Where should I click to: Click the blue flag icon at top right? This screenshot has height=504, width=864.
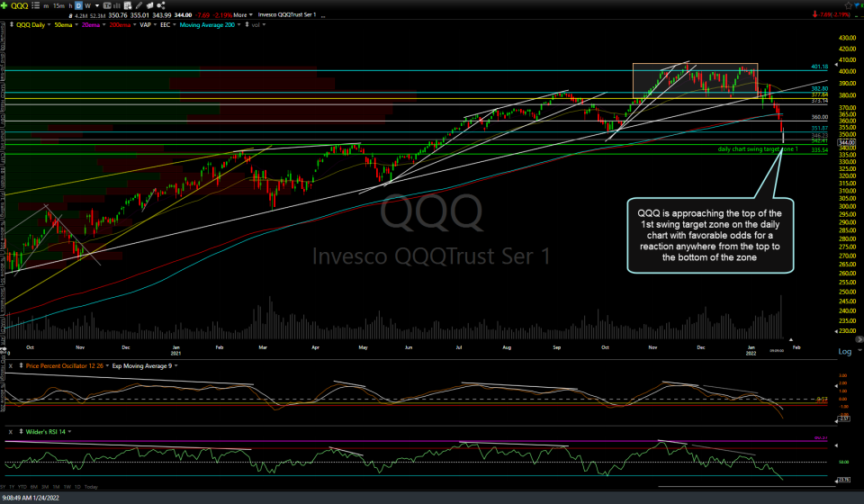pyautogui.click(x=859, y=5)
